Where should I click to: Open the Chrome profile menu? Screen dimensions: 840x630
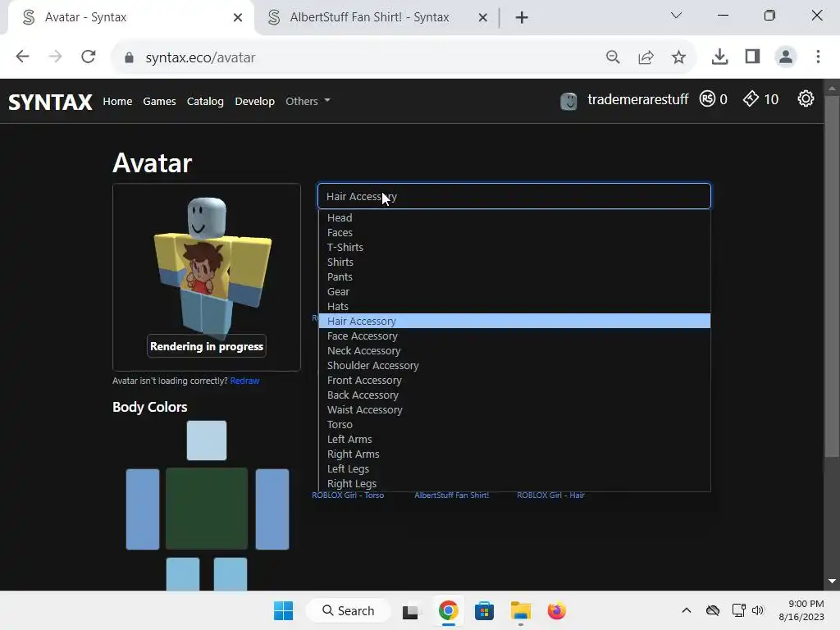785,57
